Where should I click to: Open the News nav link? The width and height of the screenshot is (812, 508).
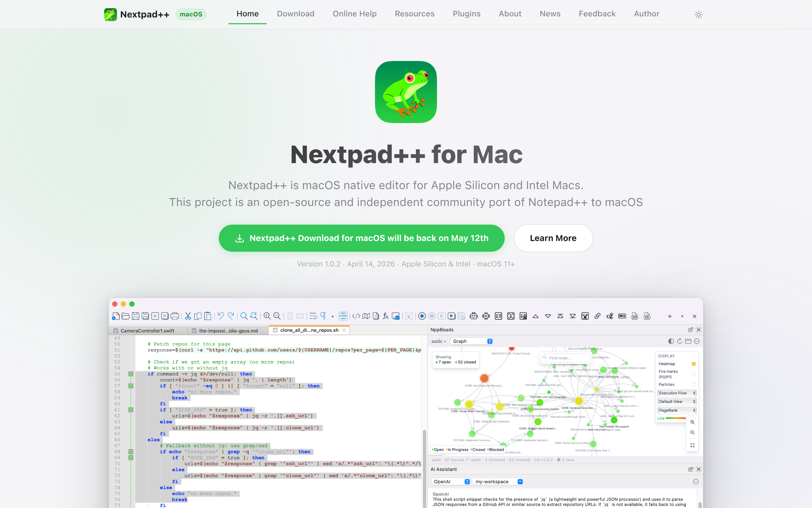(550, 14)
